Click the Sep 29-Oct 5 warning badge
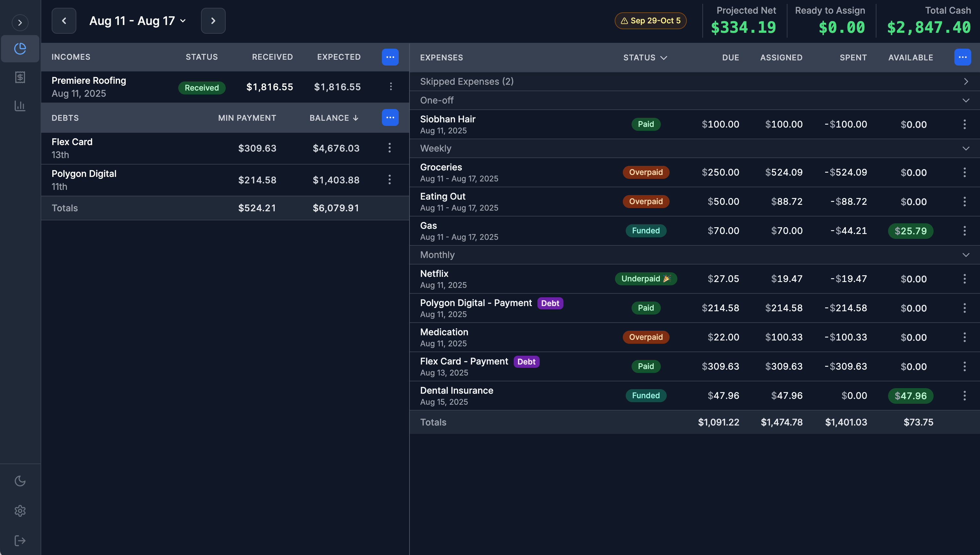 [650, 20]
